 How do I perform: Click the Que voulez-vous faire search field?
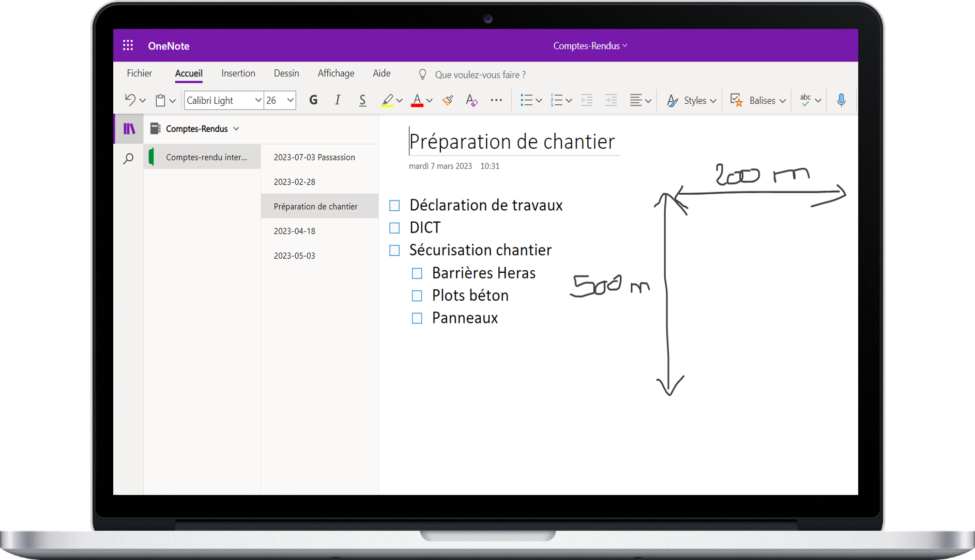pyautogui.click(x=480, y=75)
